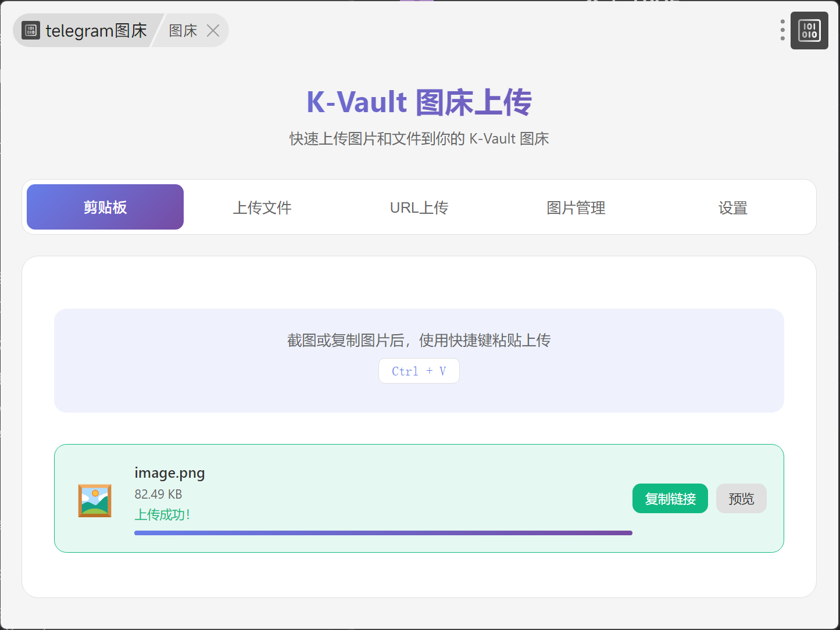Click the 图床 tab label
The height and width of the screenshot is (630, 840).
pos(183,31)
